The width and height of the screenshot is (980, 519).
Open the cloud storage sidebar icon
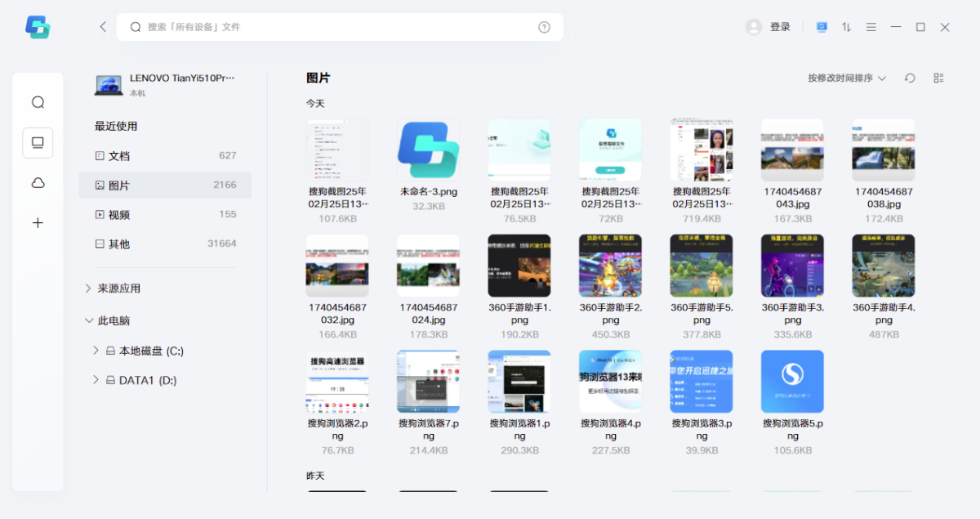38,183
